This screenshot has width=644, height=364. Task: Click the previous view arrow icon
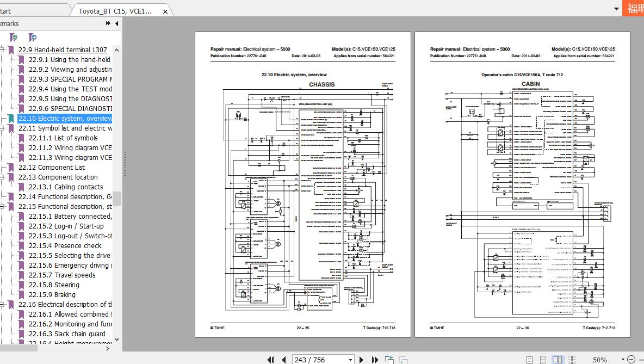(x=389, y=359)
